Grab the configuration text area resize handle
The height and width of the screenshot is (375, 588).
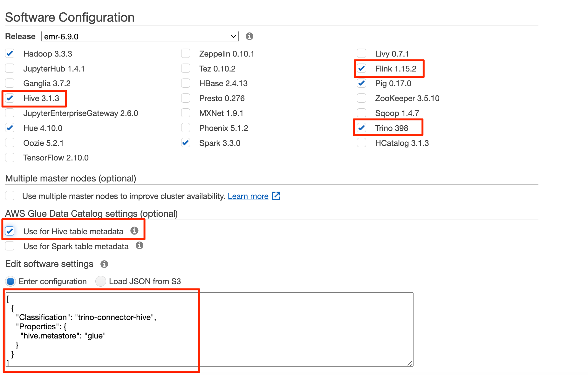coord(410,364)
